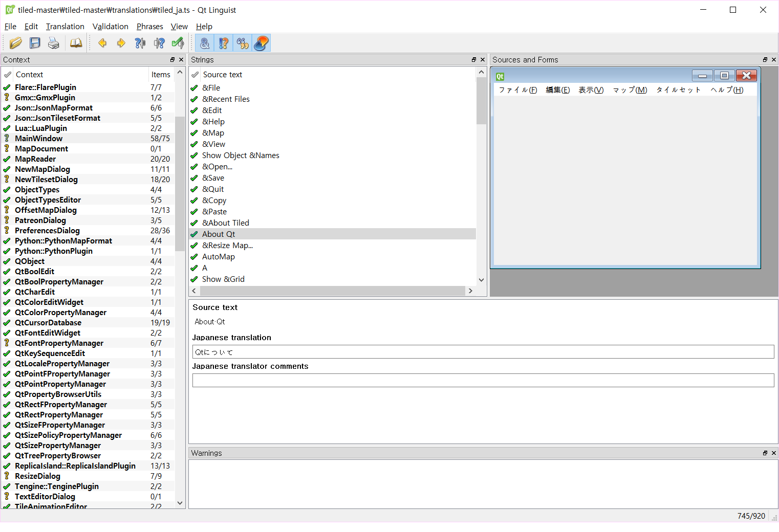Print the translation with the printer icon

click(x=54, y=43)
